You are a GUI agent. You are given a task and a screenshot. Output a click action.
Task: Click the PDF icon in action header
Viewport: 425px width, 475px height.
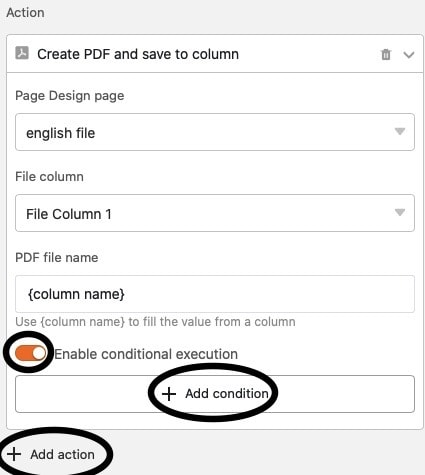click(x=22, y=53)
